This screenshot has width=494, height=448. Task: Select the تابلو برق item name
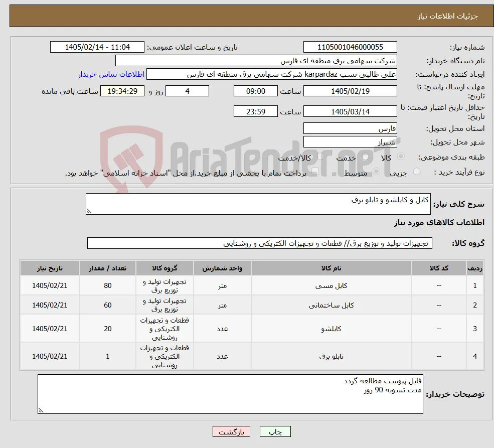pyautogui.click(x=331, y=356)
